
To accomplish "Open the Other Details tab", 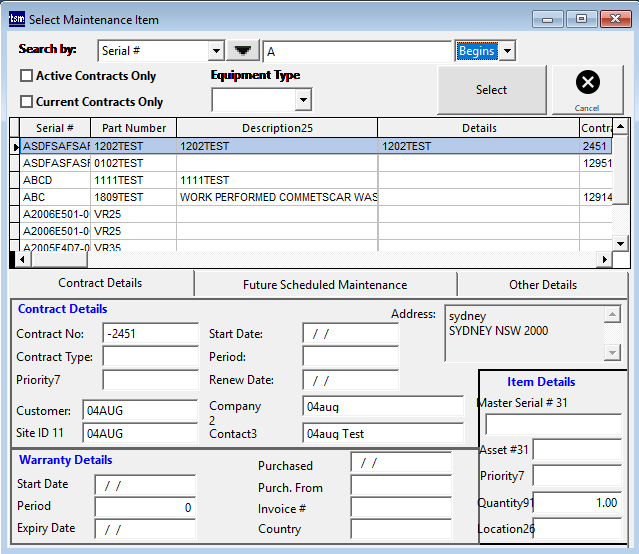I will (542, 284).
